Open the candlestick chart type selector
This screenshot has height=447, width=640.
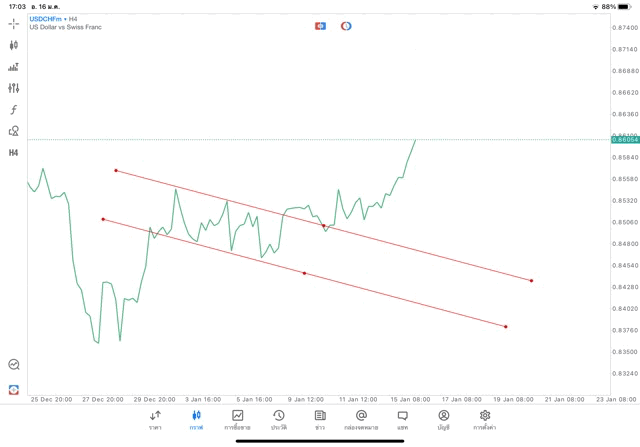[x=14, y=45]
